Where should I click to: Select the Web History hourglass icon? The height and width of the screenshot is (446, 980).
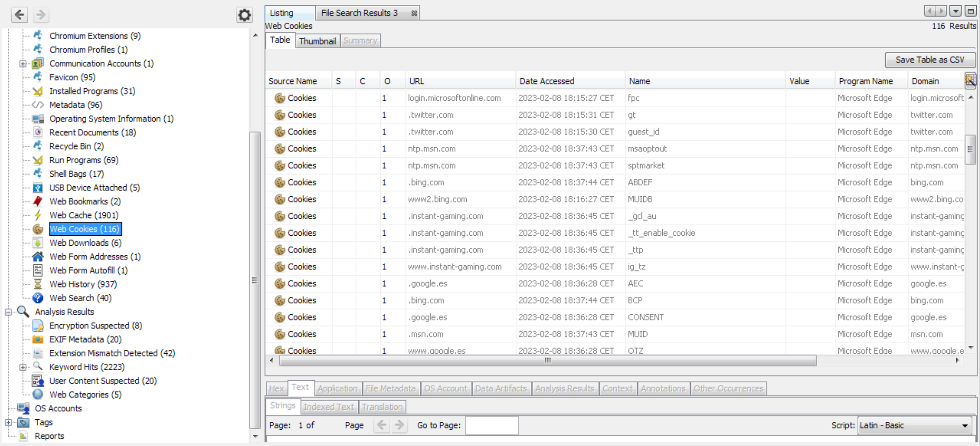pyautogui.click(x=38, y=284)
